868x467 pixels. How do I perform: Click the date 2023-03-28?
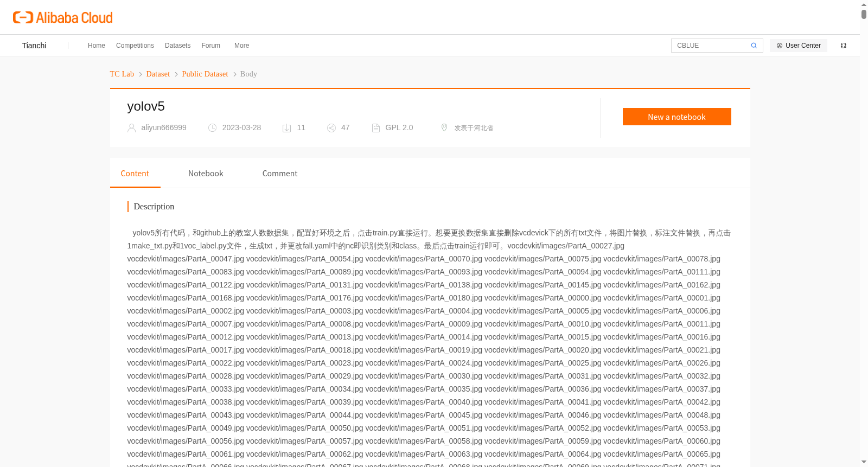(x=241, y=127)
